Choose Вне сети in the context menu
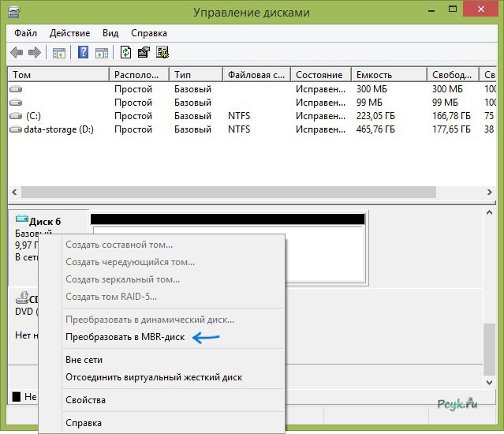The width and height of the screenshot is (504, 434). (x=84, y=360)
